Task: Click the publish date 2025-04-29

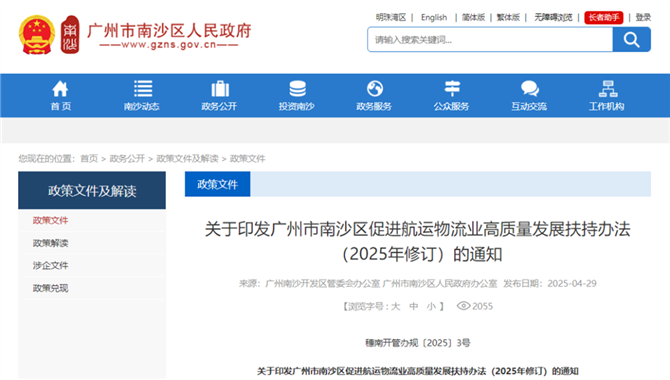Action: [572, 284]
